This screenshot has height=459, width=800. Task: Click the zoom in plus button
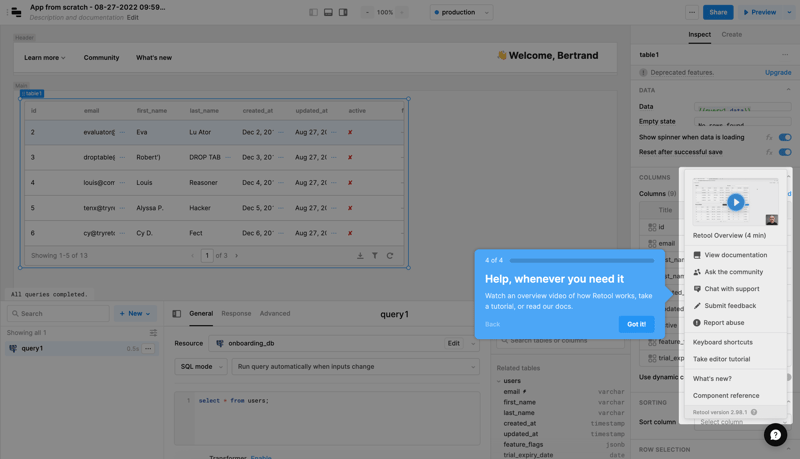pos(402,12)
